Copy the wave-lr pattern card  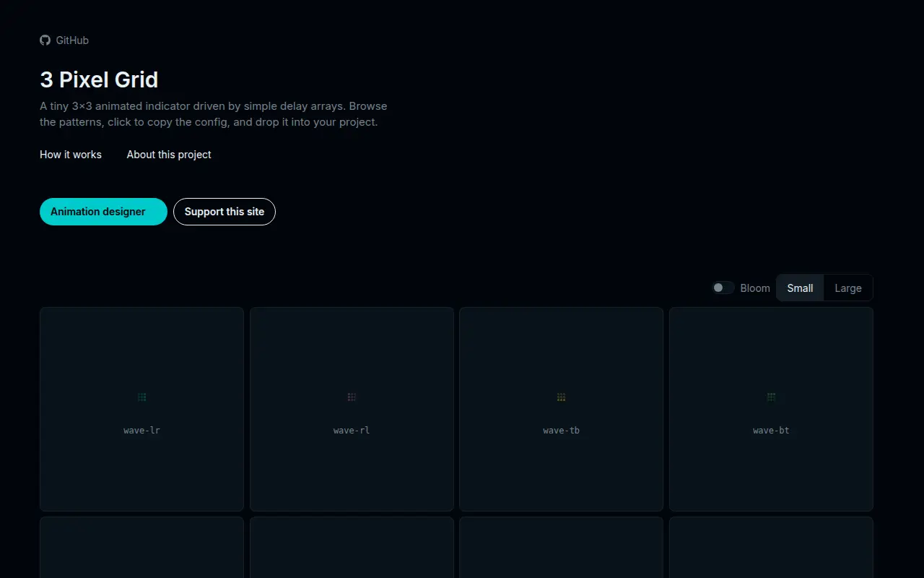coord(141,409)
